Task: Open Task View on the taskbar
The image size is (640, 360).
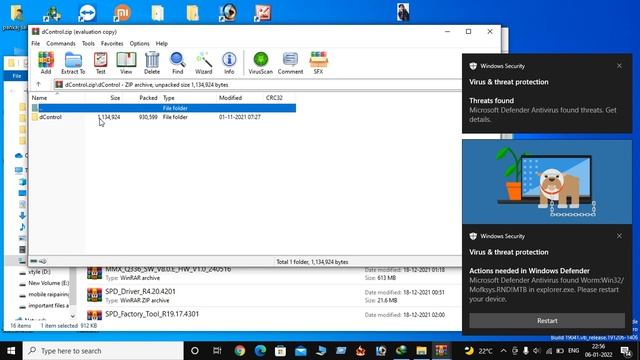Action: (217, 351)
